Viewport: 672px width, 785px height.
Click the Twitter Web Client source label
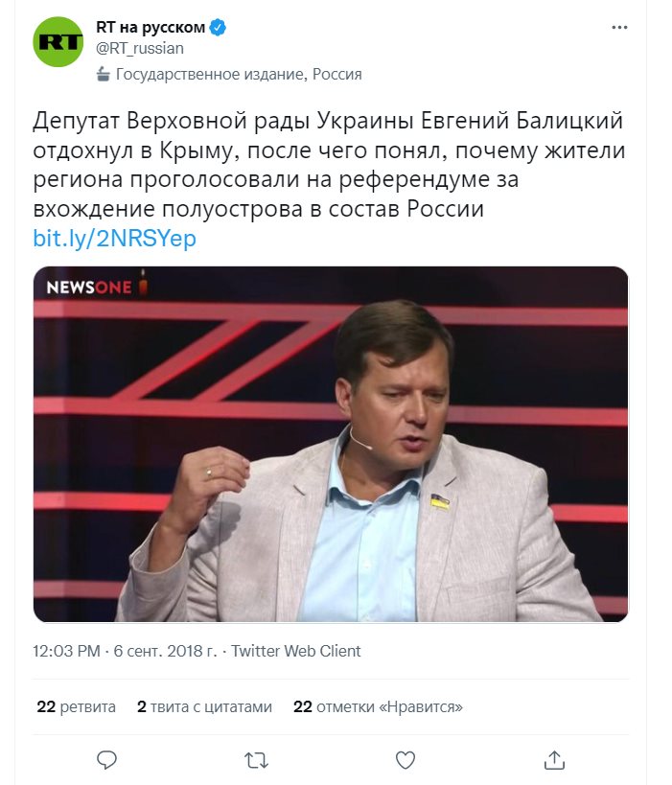pos(296,651)
